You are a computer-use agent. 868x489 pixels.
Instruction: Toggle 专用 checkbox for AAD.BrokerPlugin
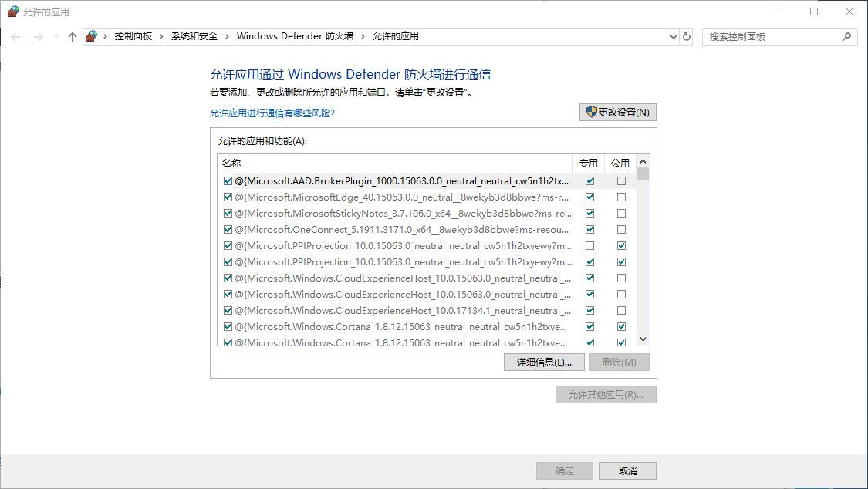[589, 181]
